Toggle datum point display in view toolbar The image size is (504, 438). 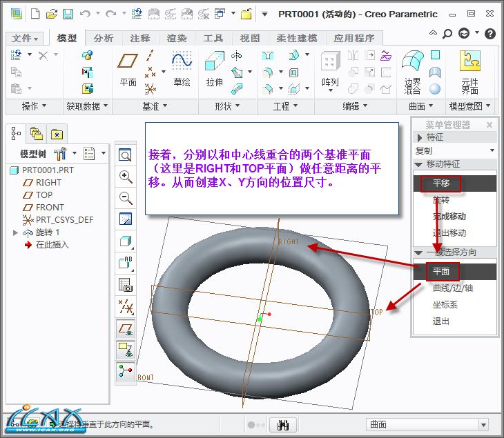click(126, 307)
